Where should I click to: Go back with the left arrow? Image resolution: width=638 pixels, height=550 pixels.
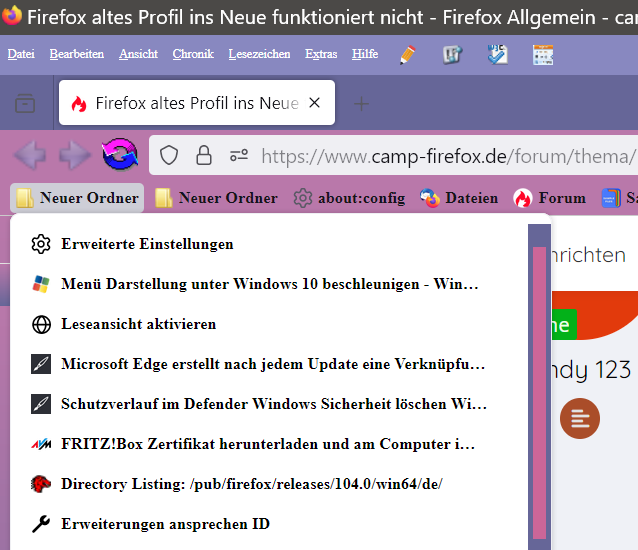(x=30, y=155)
